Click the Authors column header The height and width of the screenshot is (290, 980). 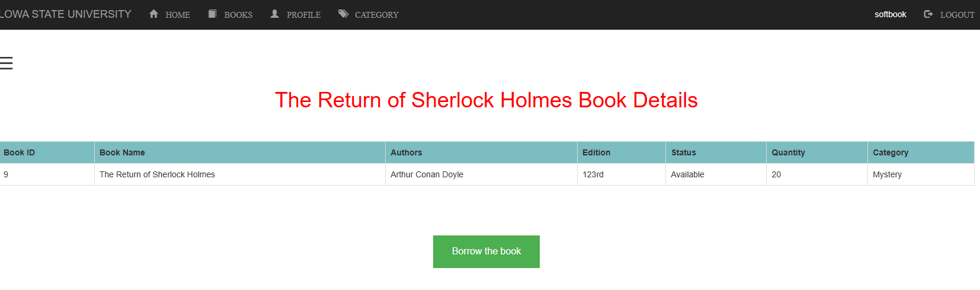click(x=406, y=152)
